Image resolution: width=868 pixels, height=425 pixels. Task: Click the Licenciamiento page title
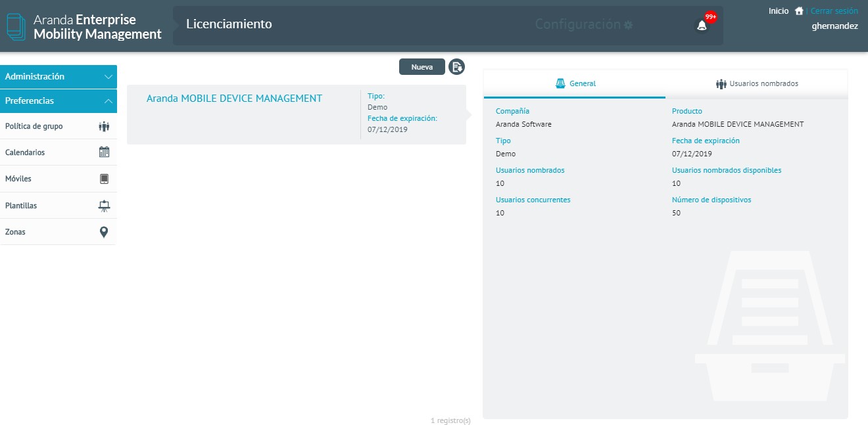point(229,24)
